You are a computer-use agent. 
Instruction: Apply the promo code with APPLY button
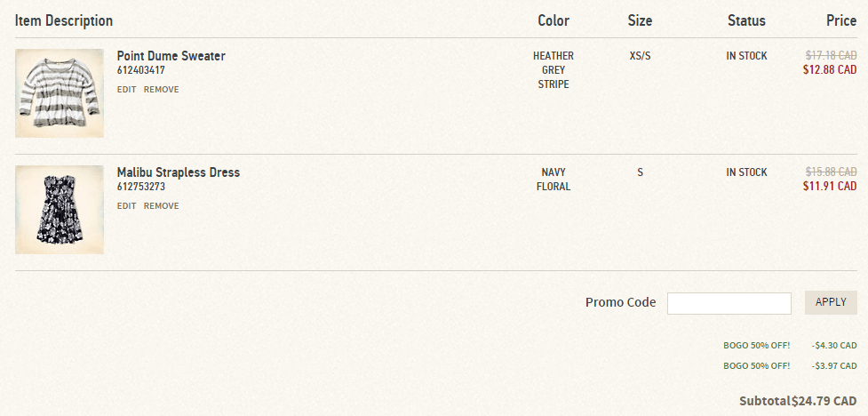pos(831,302)
